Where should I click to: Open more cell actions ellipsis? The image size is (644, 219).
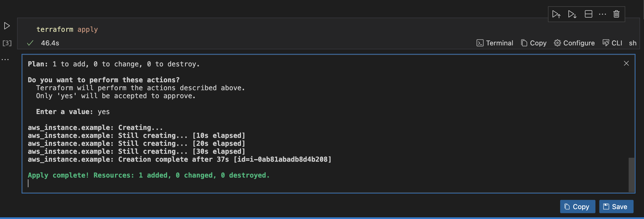pyautogui.click(x=602, y=14)
